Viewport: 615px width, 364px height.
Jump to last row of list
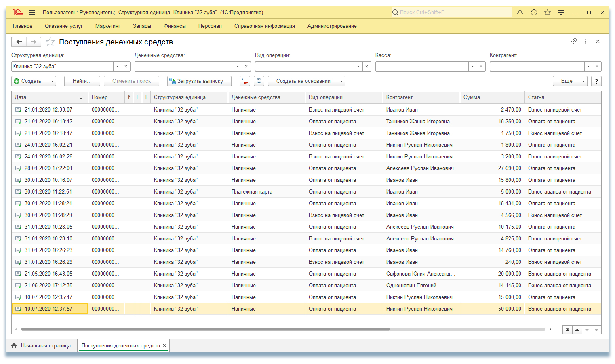tap(597, 330)
